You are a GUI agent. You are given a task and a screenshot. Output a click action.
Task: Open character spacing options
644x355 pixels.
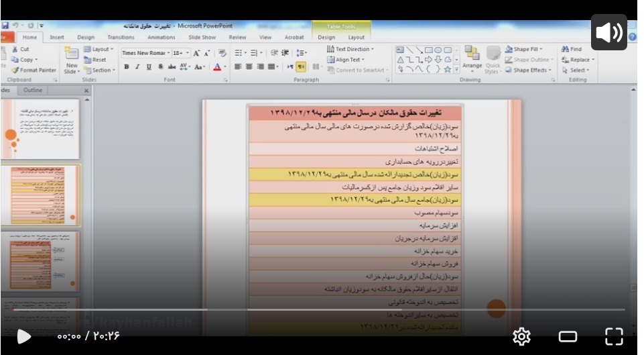pos(185,66)
